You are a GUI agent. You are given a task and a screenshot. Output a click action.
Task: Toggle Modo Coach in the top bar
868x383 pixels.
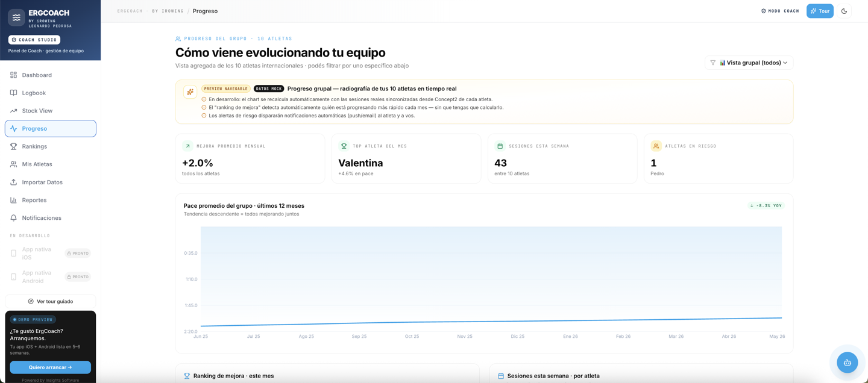780,11
